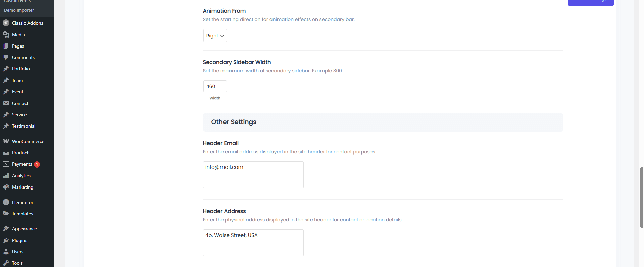Viewport: 644px width, 267px height.
Task: Open the Animation From dropdown
Action: click(x=215, y=36)
